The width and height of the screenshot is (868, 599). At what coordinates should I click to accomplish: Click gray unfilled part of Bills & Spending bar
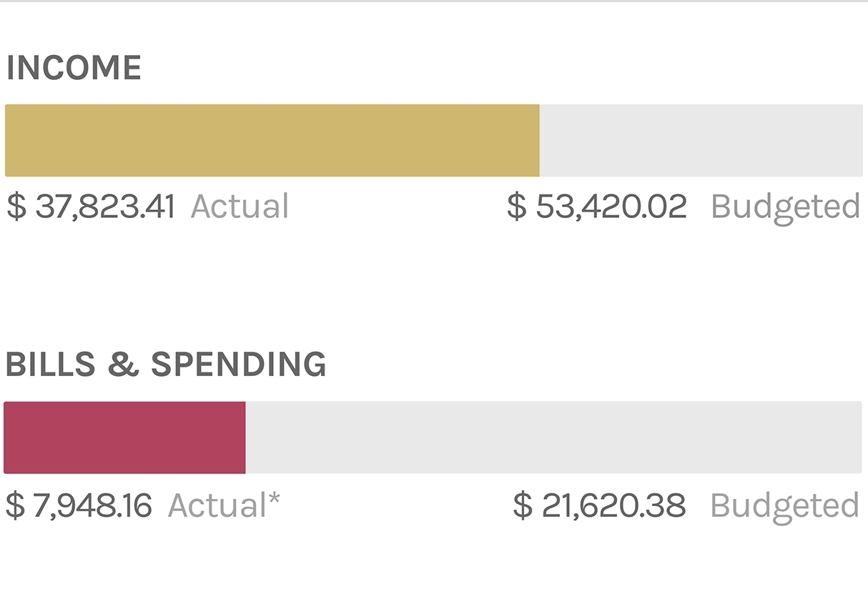[x=553, y=437]
